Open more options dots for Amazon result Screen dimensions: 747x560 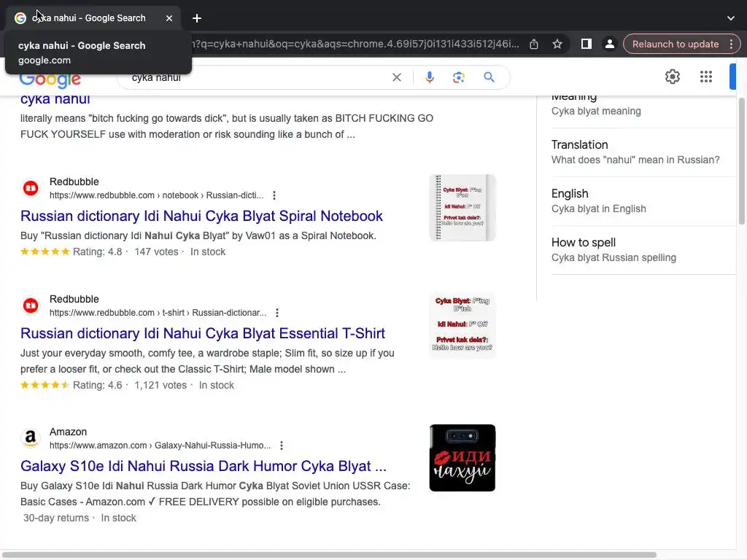pyautogui.click(x=282, y=446)
